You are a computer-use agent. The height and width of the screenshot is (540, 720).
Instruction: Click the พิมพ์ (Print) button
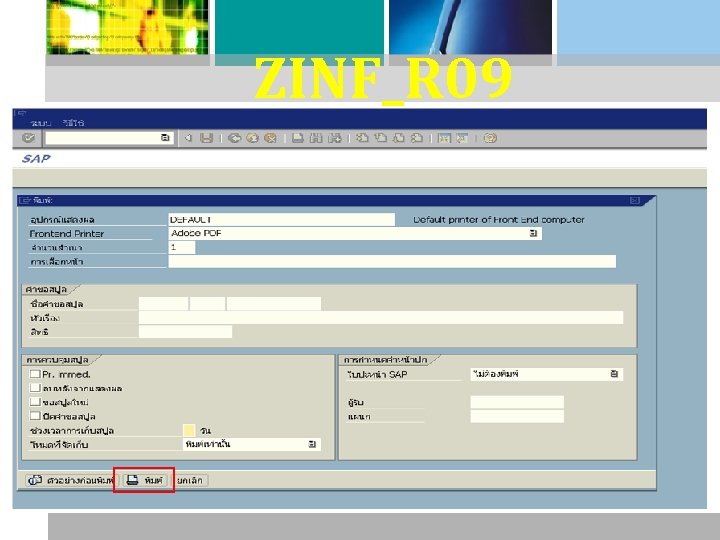point(145,480)
